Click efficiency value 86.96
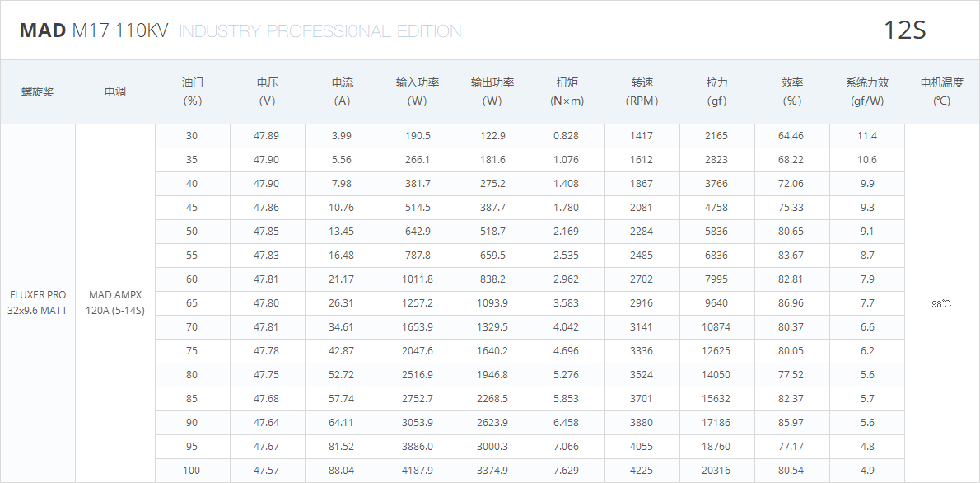 point(791,302)
